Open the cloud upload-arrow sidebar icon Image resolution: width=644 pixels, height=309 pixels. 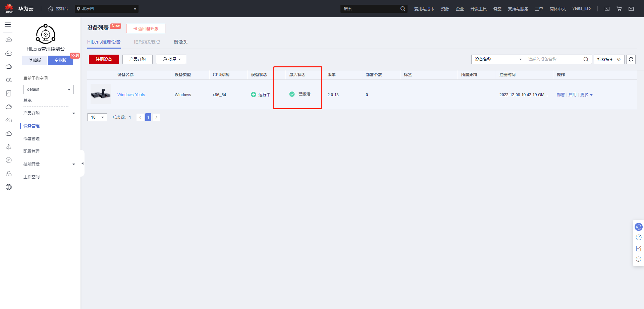coord(9,120)
